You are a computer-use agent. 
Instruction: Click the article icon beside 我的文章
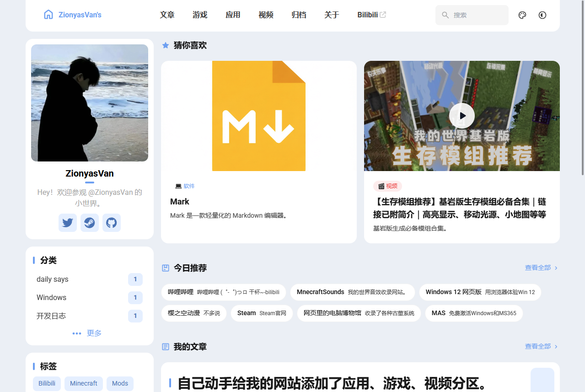tap(166, 347)
